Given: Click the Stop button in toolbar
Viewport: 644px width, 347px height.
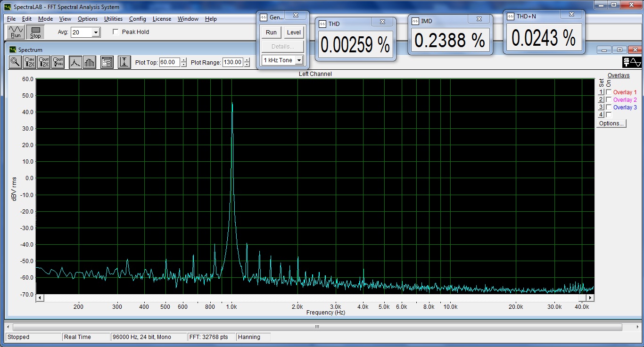Looking at the screenshot, I should click(x=35, y=32).
